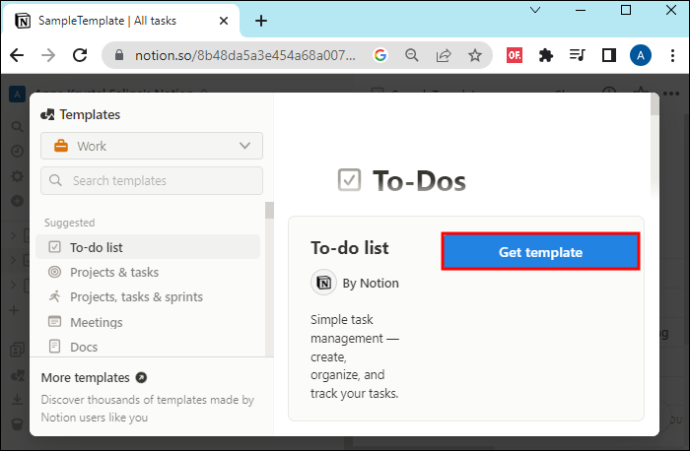The width and height of the screenshot is (690, 451).
Task: Click the notion.so address bar URL
Action: click(x=245, y=55)
